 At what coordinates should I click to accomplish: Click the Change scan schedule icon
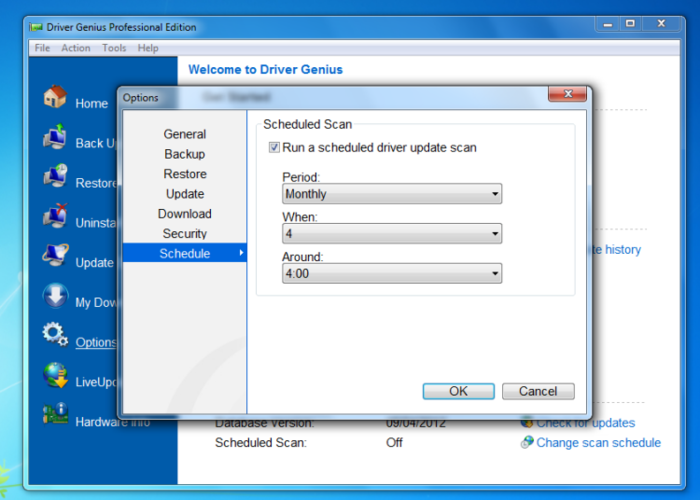tap(527, 442)
